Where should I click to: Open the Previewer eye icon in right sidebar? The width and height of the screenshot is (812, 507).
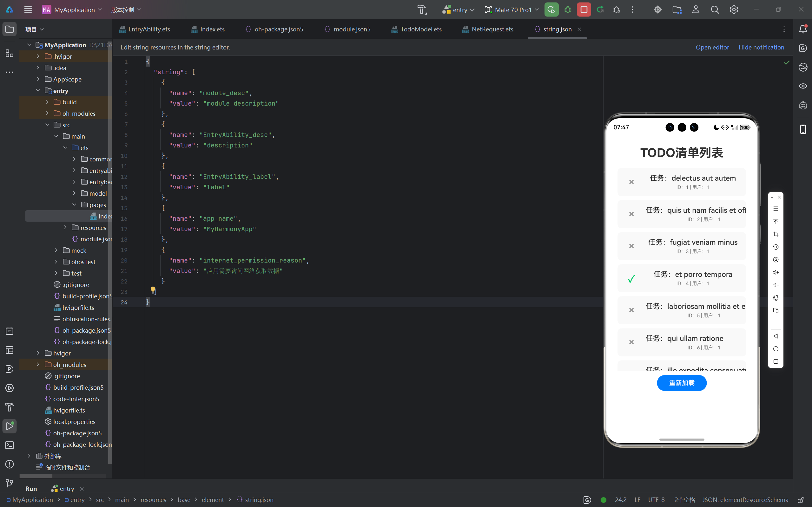[x=803, y=86]
